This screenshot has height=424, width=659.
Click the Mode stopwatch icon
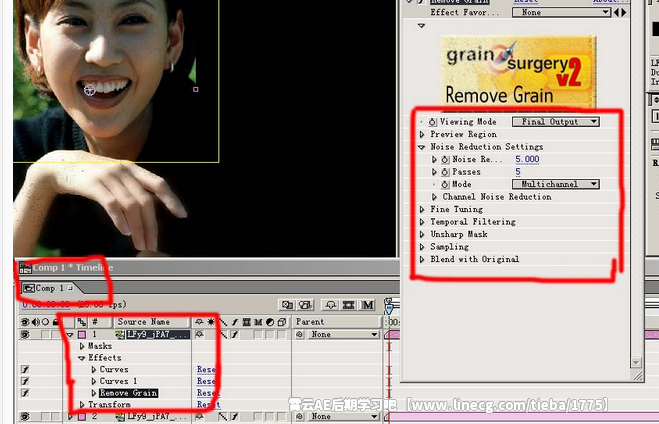[x=445, y=184]
